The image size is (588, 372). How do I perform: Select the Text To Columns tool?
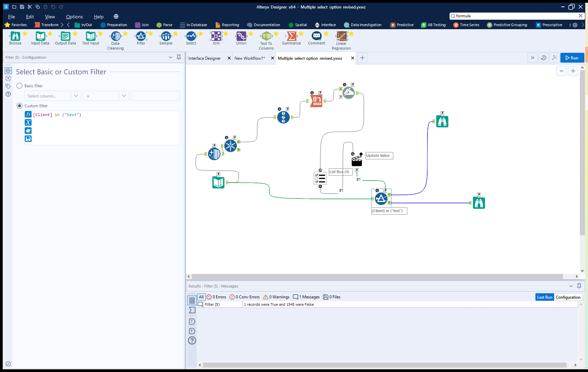pos(266,36)
